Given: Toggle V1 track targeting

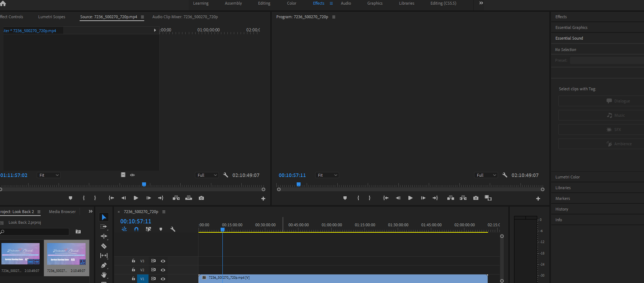Looking at the screenshot, I should tap(142, 279).
